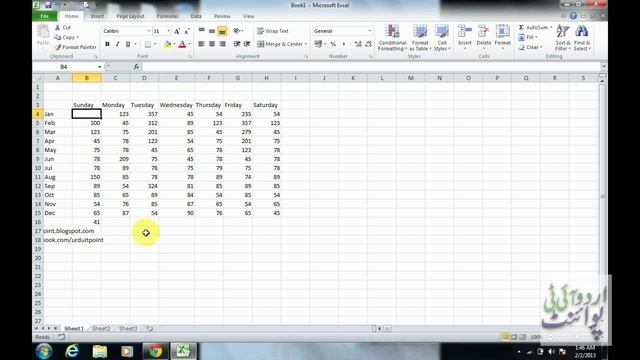Apply Accounting number format icon
Screen dimensions: 640x360
318,44
